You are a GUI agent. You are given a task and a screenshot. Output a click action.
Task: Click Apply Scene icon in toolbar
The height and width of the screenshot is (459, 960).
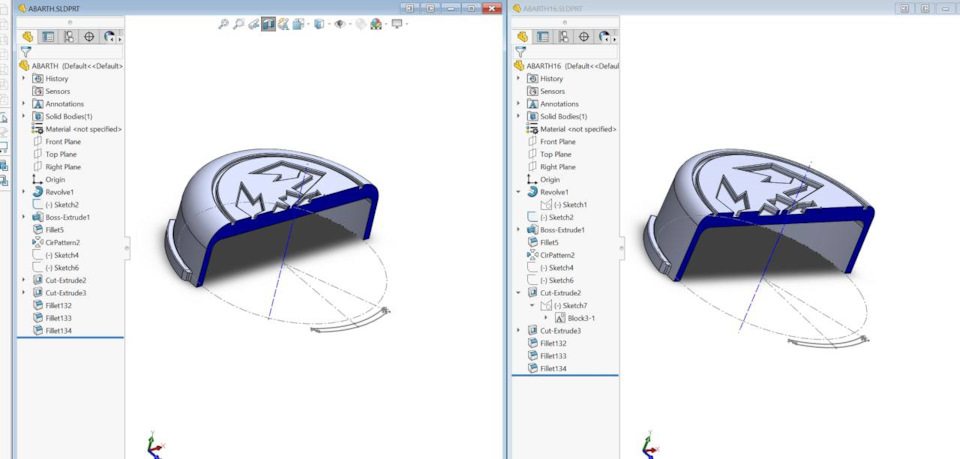375,24
